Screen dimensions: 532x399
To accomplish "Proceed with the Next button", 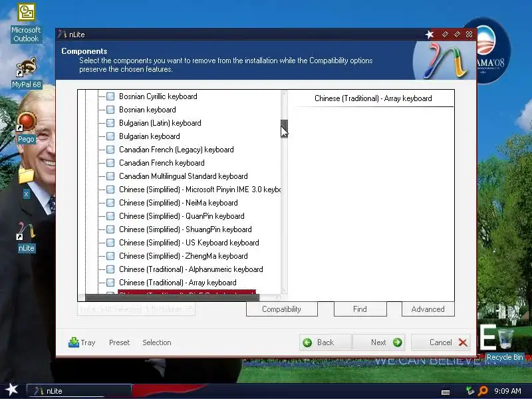I will pyautogui.click(x=378, y=342).
